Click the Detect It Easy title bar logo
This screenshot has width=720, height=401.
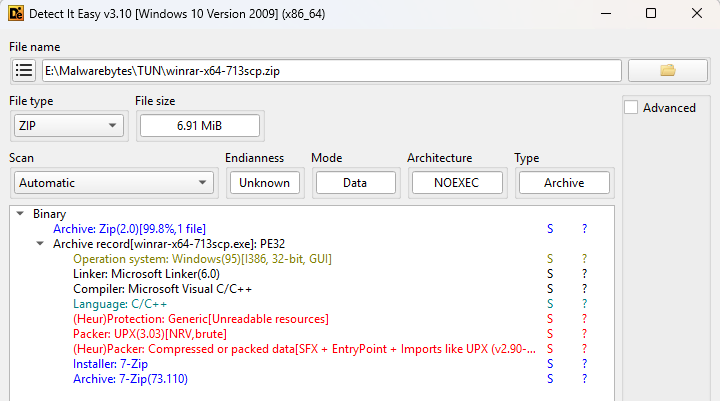(18, 15)
